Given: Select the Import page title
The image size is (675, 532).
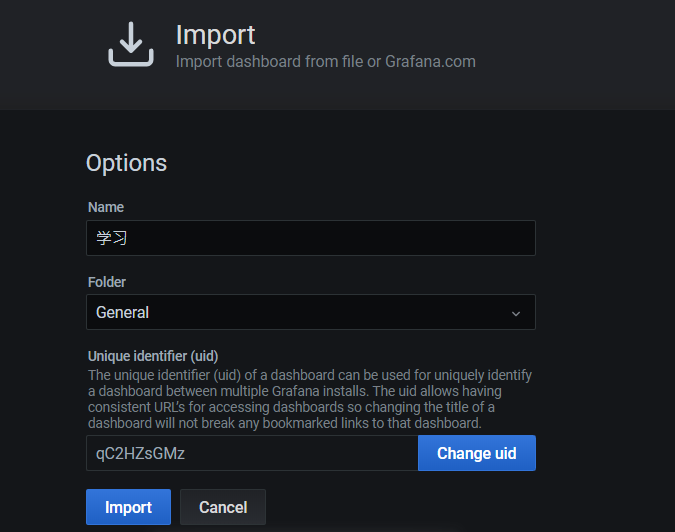Looking at the screenshot, I should pos(215,34).
